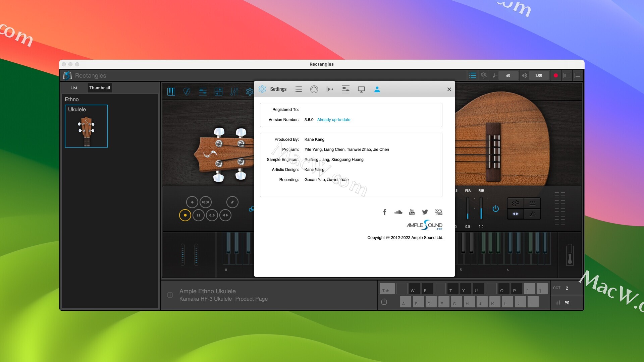The height and width of the screenshot is (362, 644).
Task: Select the velocity bars settings tab
Action: [x=330, y=89]
